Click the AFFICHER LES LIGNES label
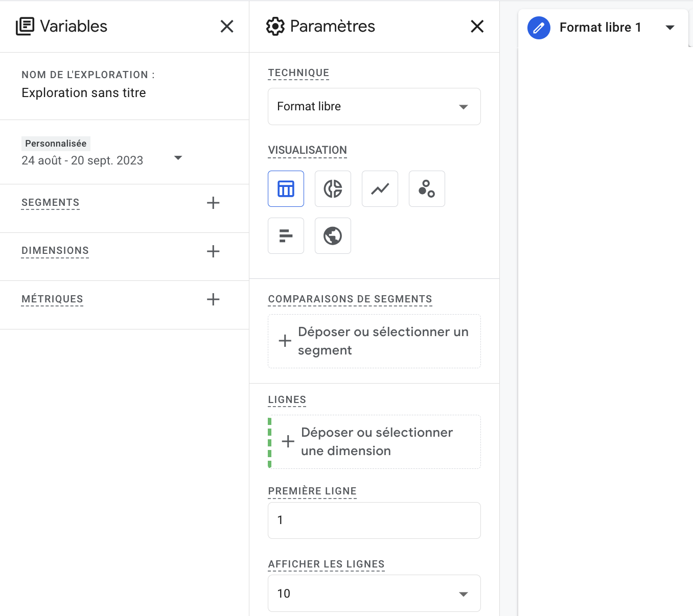This screenshot has height=616, width=693. point(327,564)
